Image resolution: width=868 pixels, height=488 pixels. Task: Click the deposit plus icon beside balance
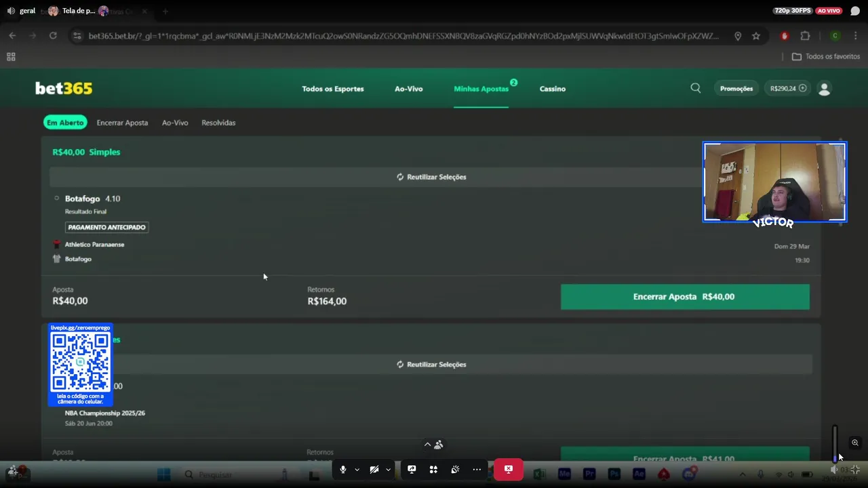803,88
